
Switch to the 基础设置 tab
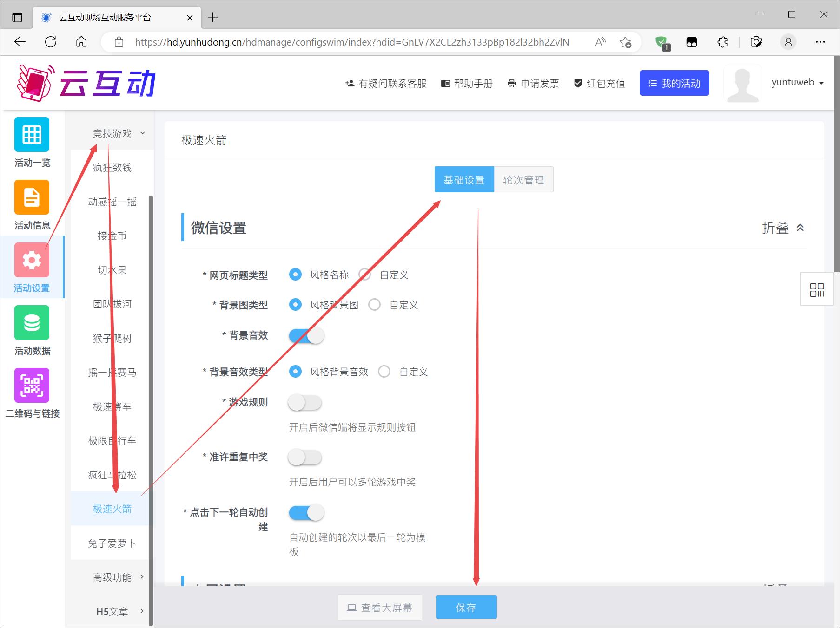tap(464, 179)
